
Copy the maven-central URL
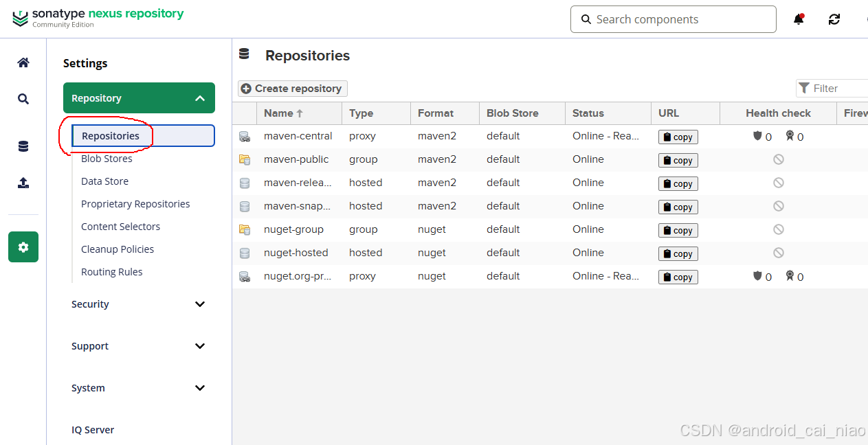tap(678, 137)
